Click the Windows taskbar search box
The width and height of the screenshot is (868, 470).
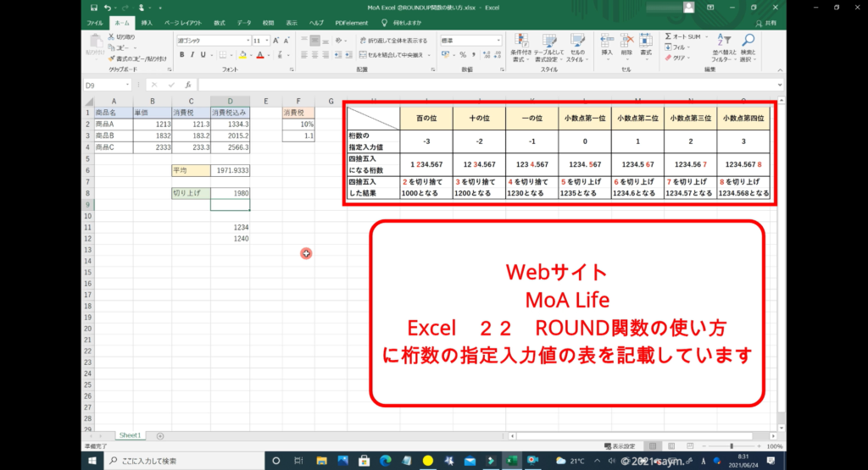click(x=180, y=461)
